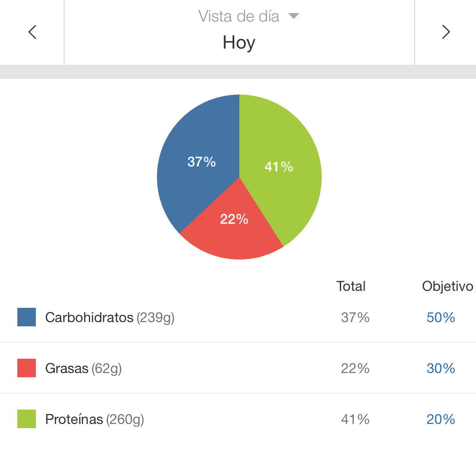Open the Vista de día dropdown arrow
Viewport: 476px width, 449px height.
(294, 16)
